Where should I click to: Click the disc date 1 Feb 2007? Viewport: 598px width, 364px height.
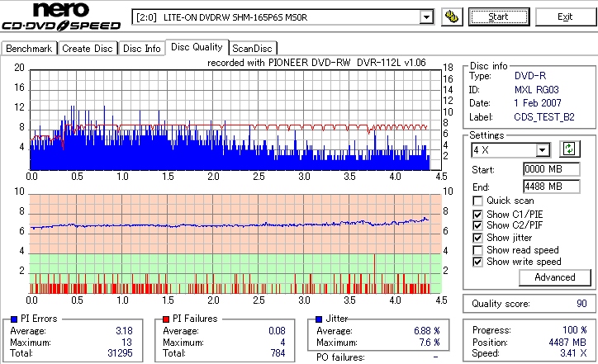coord(538,103)
